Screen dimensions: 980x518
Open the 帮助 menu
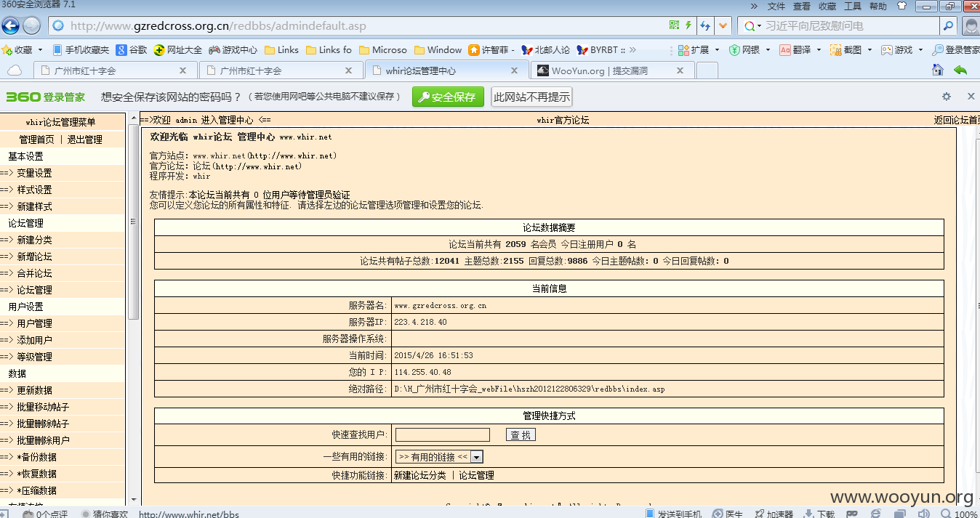click(878, 6)
